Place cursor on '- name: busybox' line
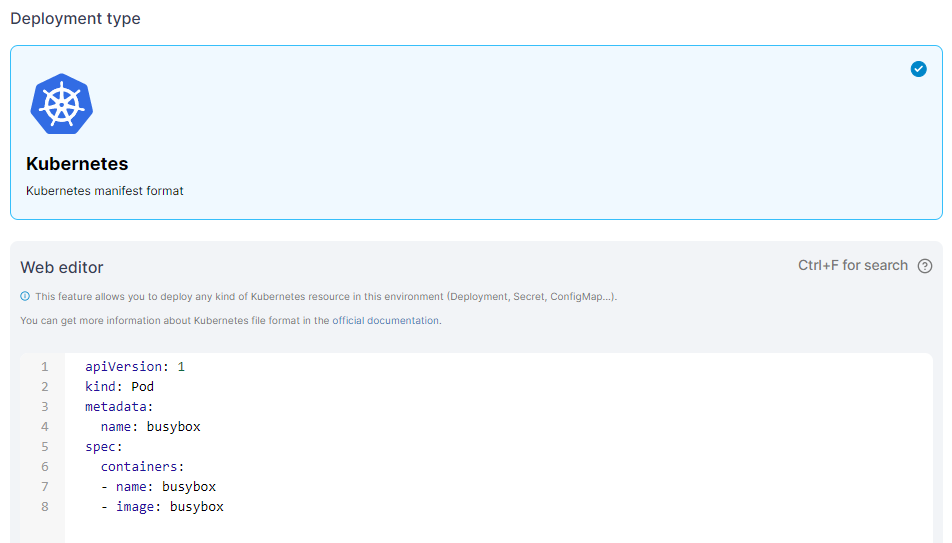 coord(158,487)
